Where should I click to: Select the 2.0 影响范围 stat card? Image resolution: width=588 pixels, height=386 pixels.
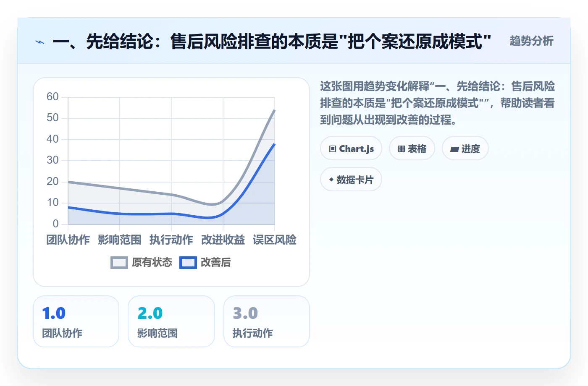(x=171, y=321)
